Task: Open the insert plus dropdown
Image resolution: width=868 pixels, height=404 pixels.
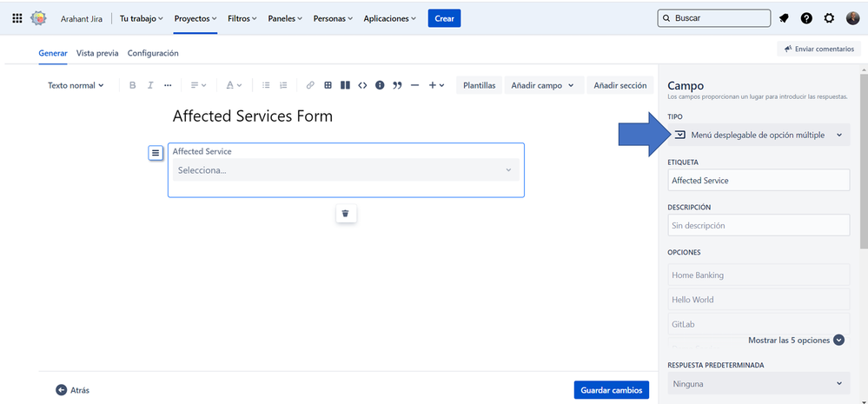Action: (x=436, y=85)
